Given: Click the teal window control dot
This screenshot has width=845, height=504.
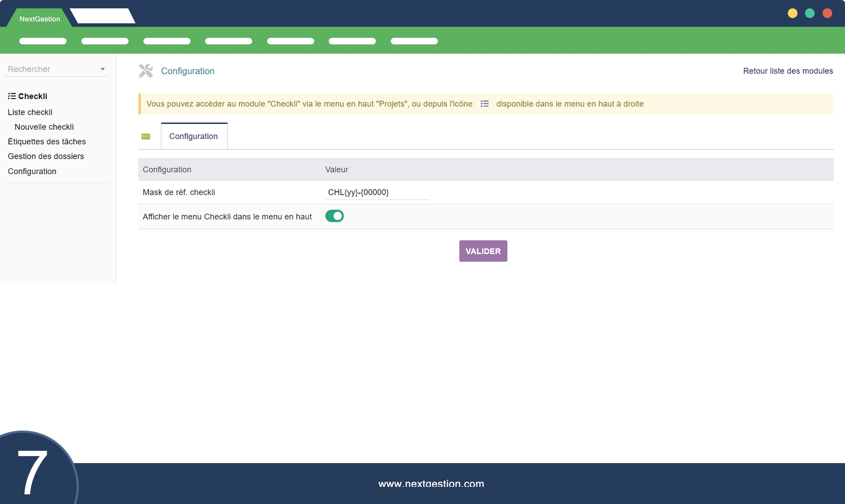Looking at the screenshot, I should 809,13.
